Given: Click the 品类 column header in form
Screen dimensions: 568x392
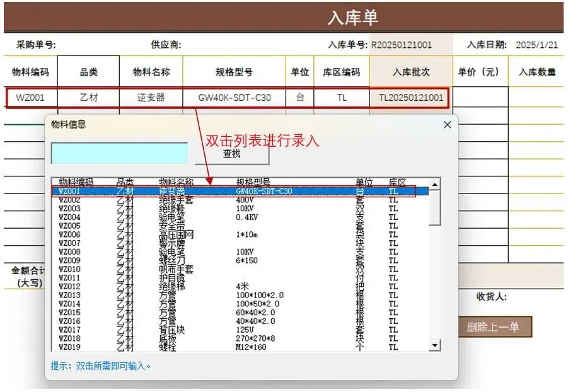Looking at the screenshot, I should point(89,72).
